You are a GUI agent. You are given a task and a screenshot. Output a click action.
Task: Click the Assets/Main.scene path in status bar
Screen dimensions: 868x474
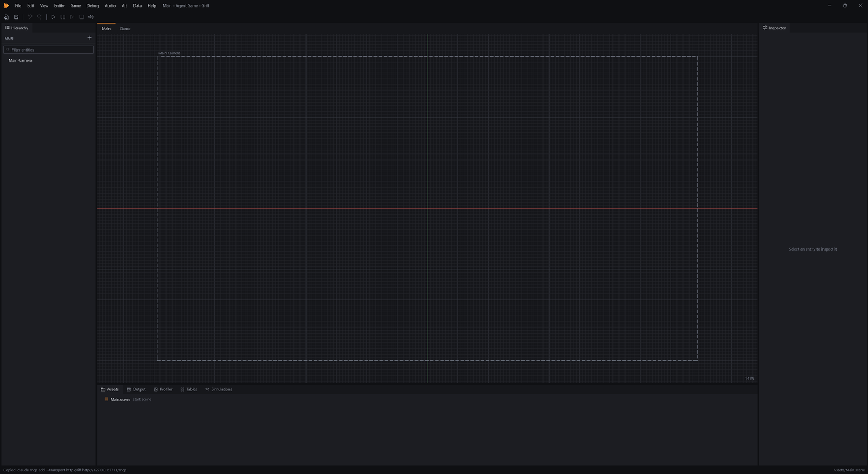[x=849, y=470]
